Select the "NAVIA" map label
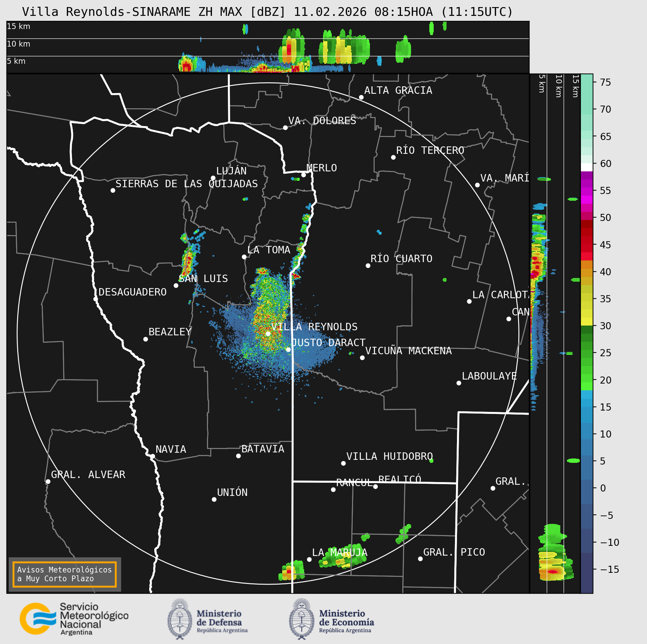The height and width of the screenshot is (644, 647). pos(171,449)
